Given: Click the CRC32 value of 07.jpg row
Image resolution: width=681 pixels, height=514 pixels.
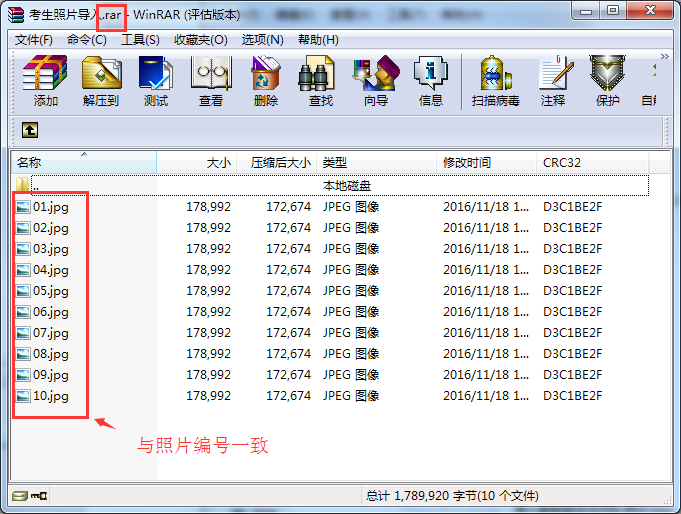Looking at the screenshot, I should point(572,333).
